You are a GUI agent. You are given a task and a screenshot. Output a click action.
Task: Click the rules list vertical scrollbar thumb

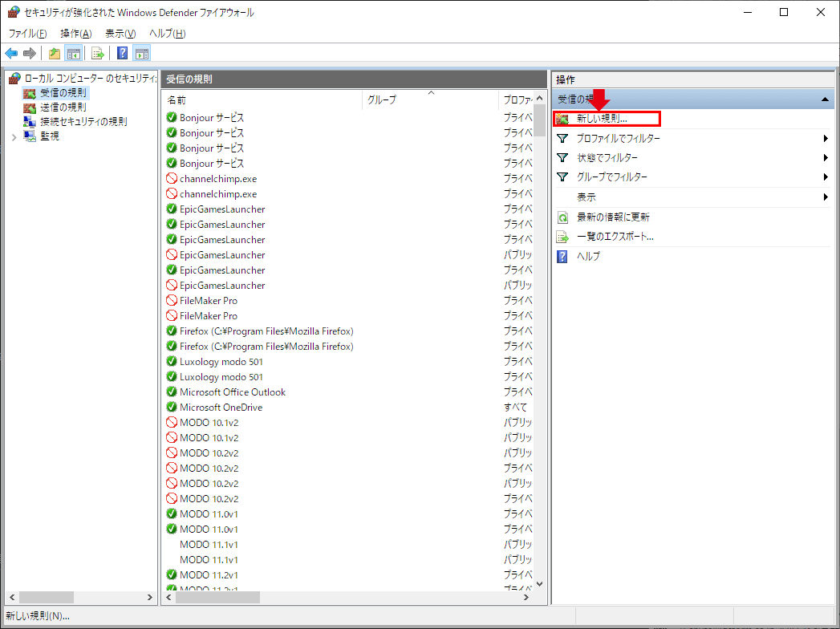tap(539, 120)
